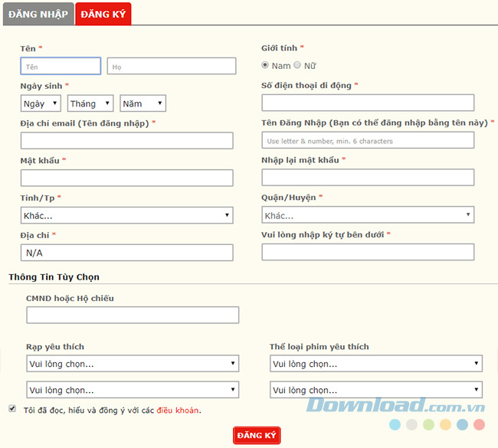Focus the Mật khẩu password field
The height and width of the screenshot is (448, 498).
coord(126,178)
